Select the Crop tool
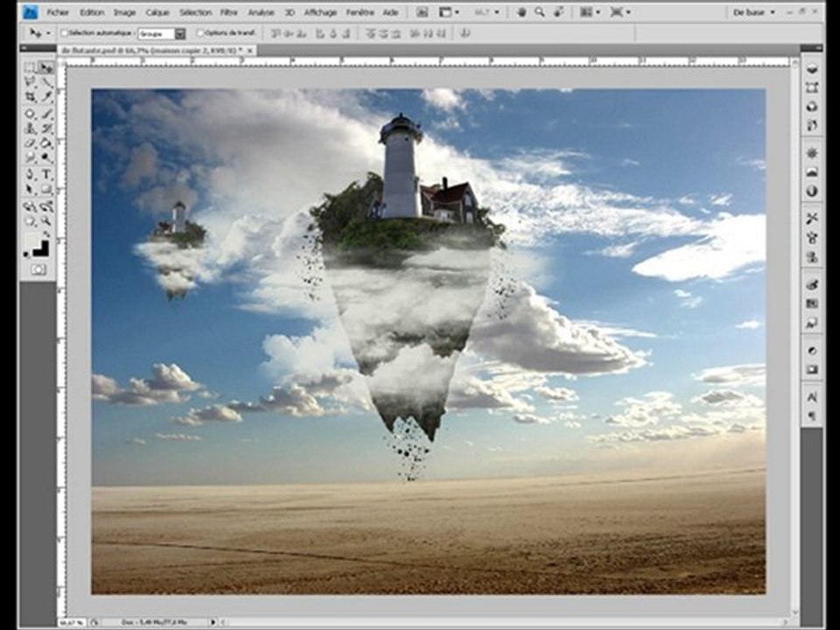 click(x=30, y=97)
